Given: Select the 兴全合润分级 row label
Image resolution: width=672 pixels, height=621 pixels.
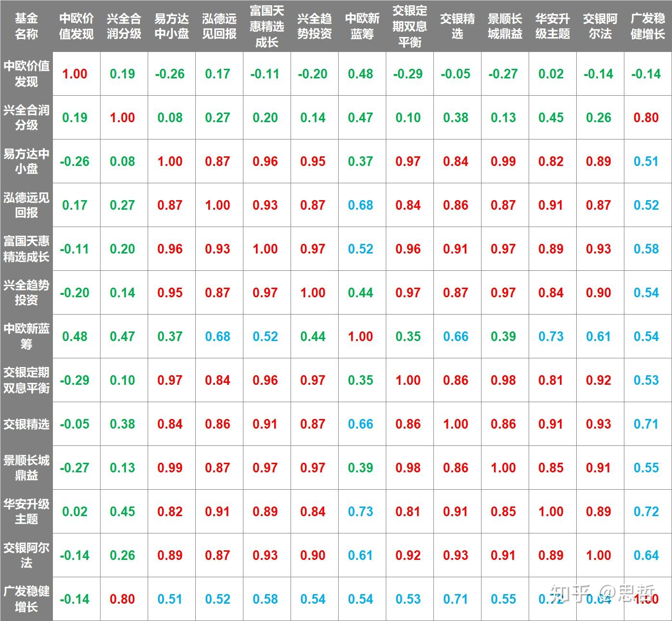Looking at the screenshot, I should pyautogui.click(x=26, y=117).
